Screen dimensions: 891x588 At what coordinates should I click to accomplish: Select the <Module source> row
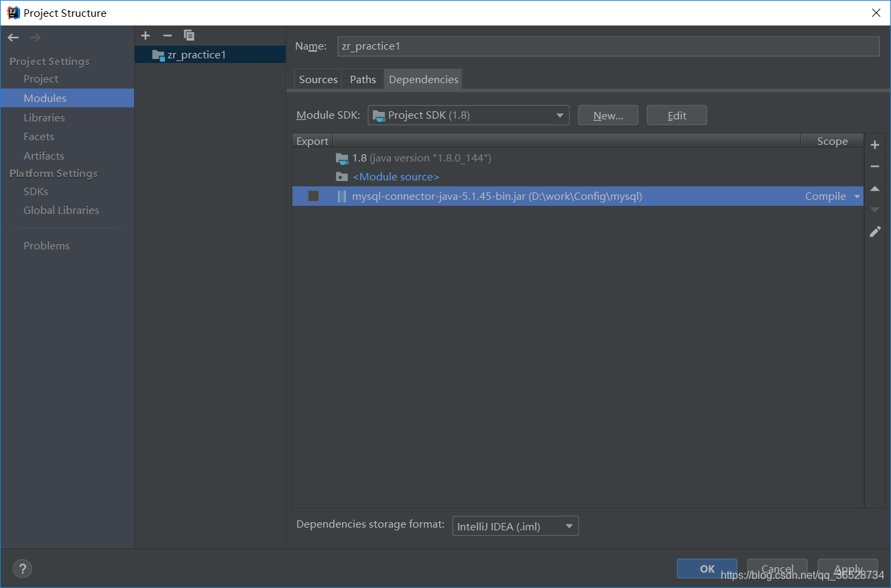(x=578, y=177)
